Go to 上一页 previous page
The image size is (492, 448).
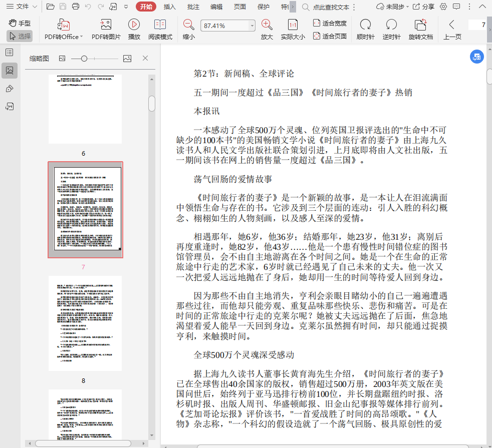coord(452,30)
